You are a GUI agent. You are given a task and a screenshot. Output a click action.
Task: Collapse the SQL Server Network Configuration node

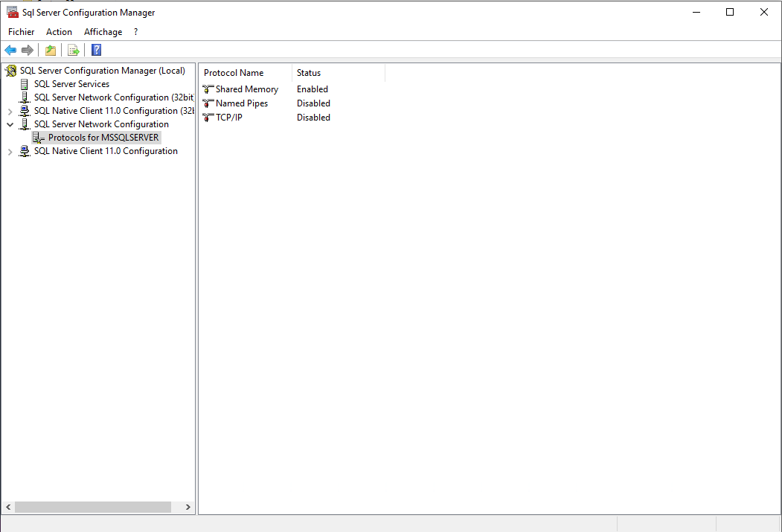10,125
